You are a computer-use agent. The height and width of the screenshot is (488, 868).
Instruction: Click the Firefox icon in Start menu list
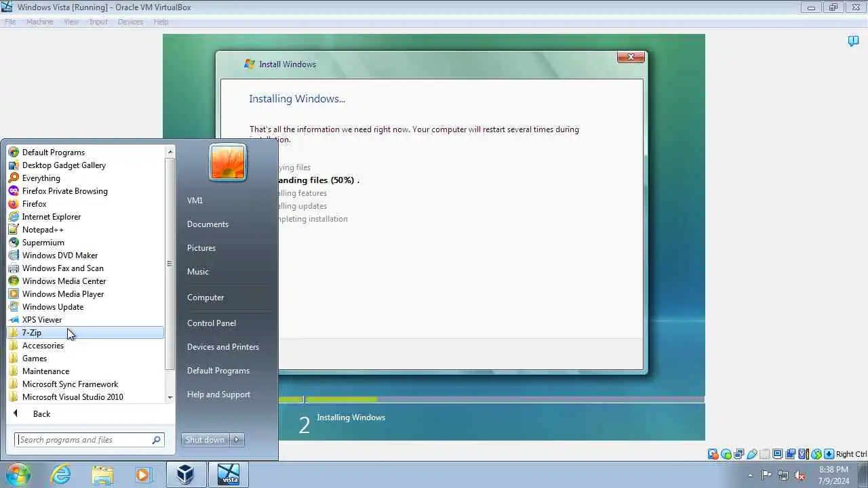click(14, 203)
